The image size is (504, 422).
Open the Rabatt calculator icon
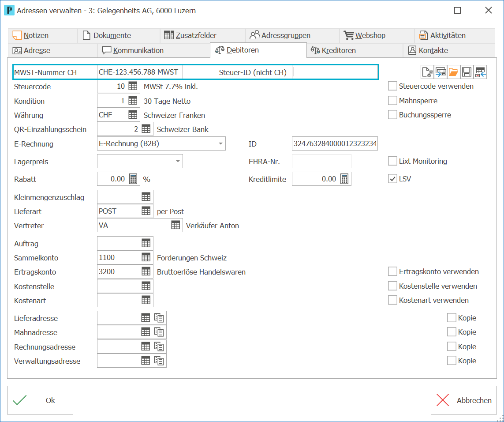[133, 179]
